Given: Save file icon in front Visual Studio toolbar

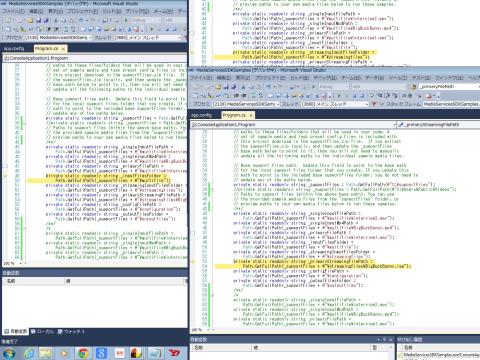Looking at the screenshot, I should (226, 87).
